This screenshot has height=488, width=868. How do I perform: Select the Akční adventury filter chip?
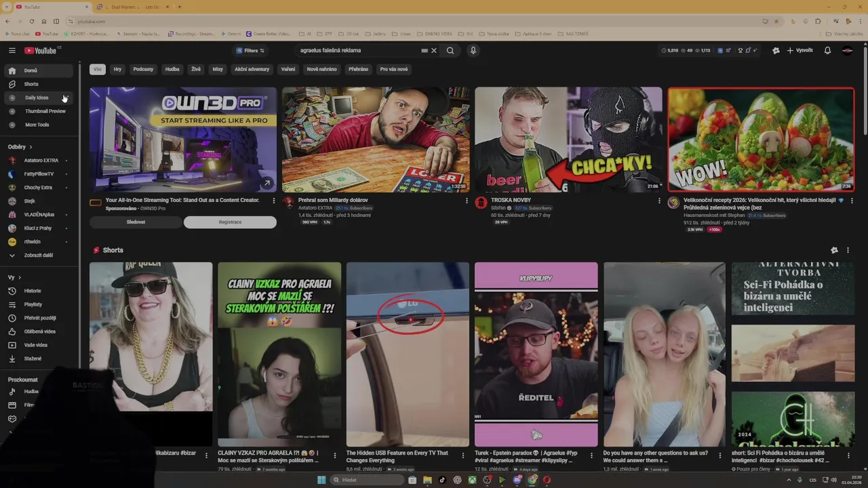coord(252,69)
